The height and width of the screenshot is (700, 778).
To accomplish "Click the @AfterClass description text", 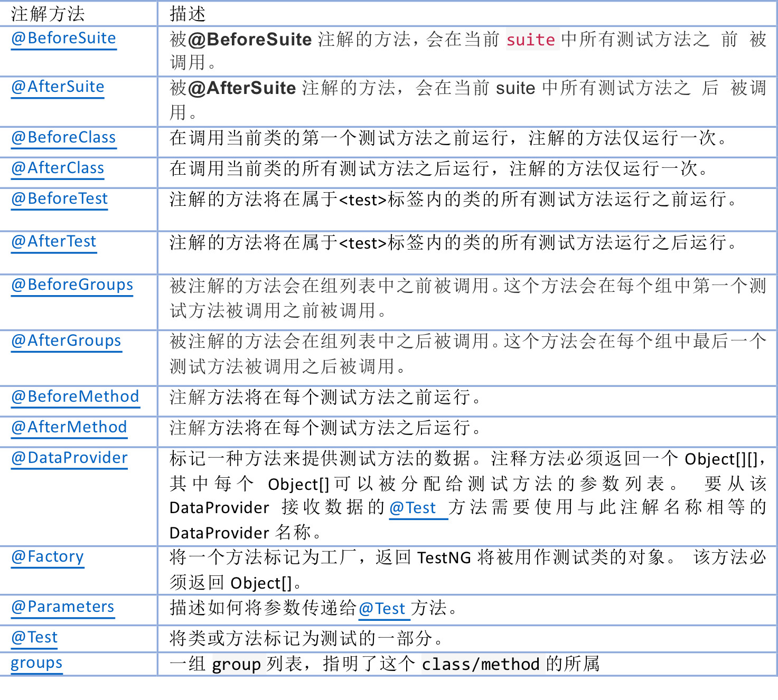I will point(440,169).
